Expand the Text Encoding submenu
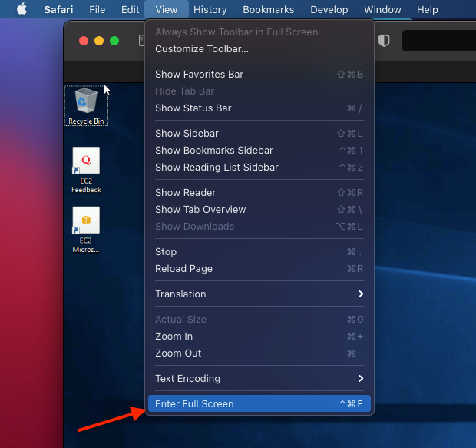This screenshot has height=448, width=476. pyautogui.click(x=259, y=379)
